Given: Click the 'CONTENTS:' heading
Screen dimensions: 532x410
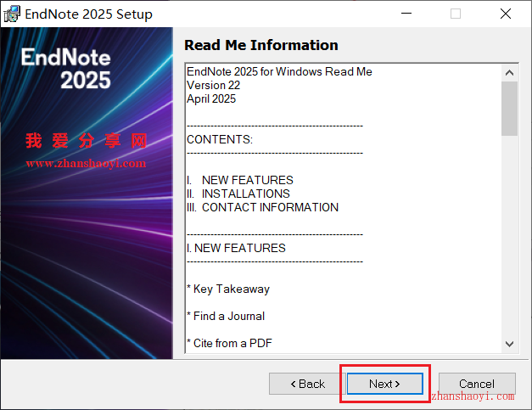Looking at the screenshot, I should pyautogui.click(x=220, y=139).
